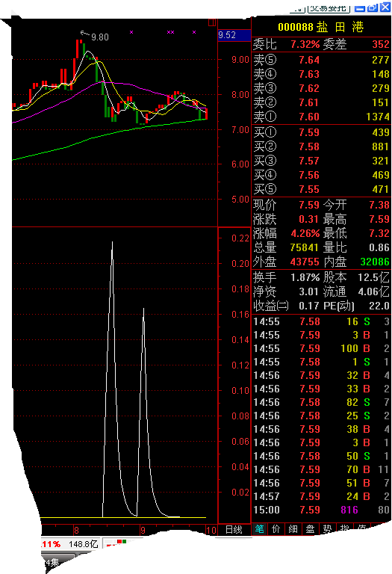Click the tall white indicator peak near 0.22

click(112, 244)
